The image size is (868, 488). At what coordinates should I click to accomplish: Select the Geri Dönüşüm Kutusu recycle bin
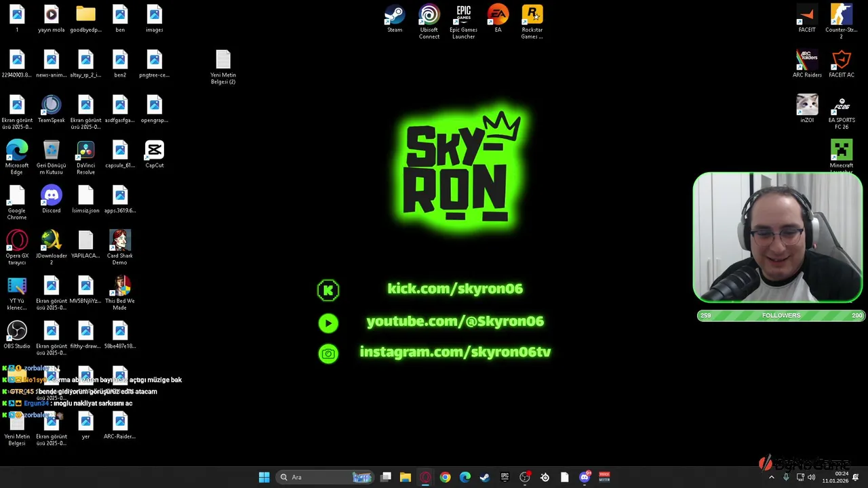click(x=52, y=157)
